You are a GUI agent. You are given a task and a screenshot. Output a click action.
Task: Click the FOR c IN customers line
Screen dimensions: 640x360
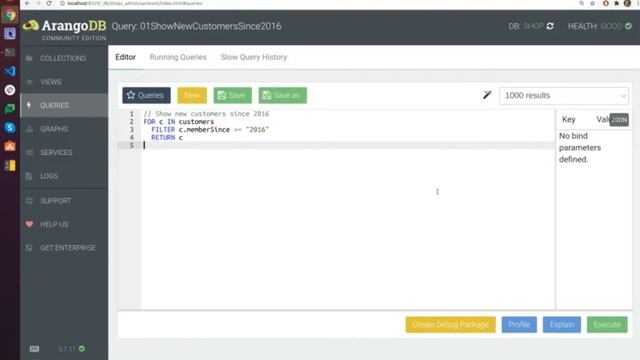click(179, 122)
